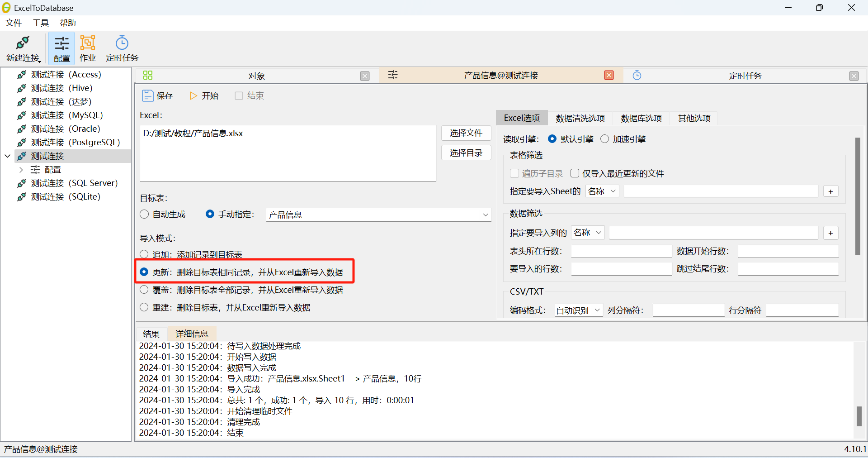Choose 追加 import mode radio

point(144,254)
